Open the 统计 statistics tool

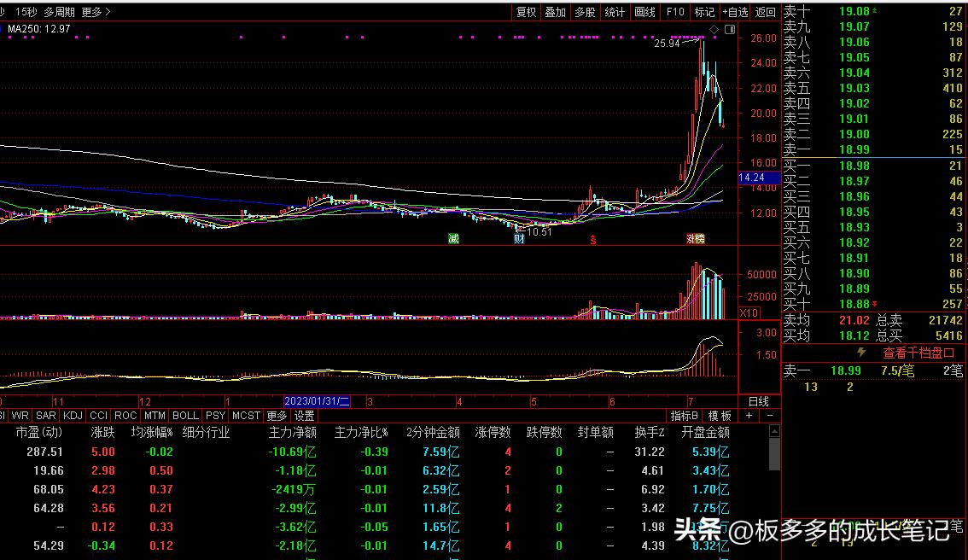pos(614,12)
